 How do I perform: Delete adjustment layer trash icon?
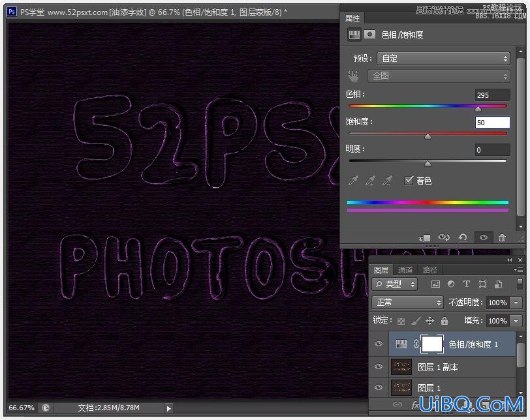pyautogui.click(x=502, y=237)
